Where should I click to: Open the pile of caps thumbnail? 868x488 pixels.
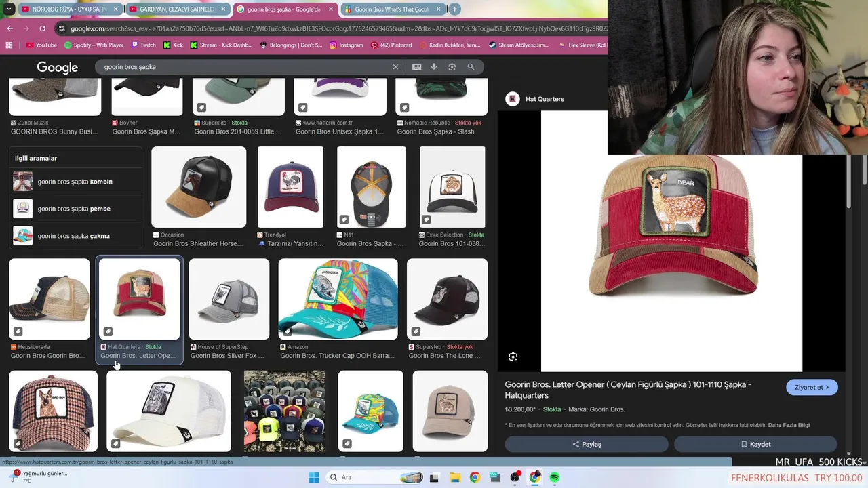tap(285, 411)
